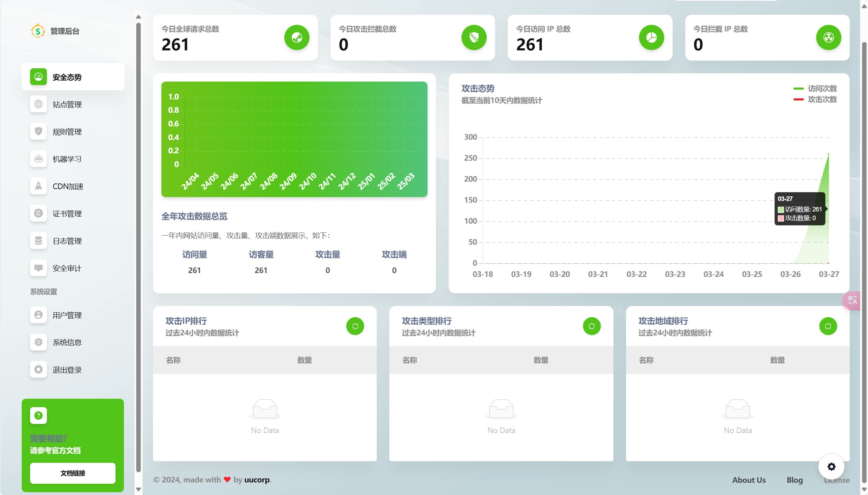The height and width of the screenshot is (495, 868).
Task: Click the 日志管理 database icon
Action: [39, 241]
